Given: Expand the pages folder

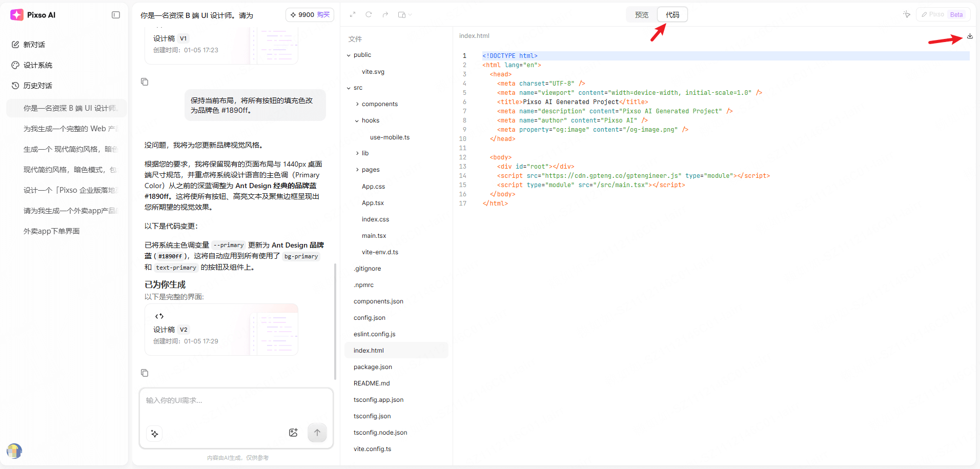Looking at the screenshot, I should (x=357, y=170).
